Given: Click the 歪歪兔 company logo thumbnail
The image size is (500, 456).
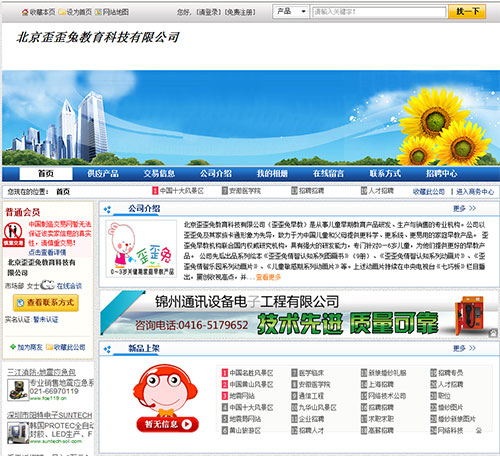Looking at the screenshot, I should click(x=141, y=249).
